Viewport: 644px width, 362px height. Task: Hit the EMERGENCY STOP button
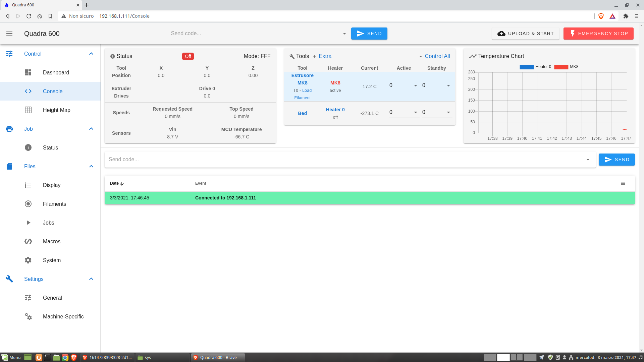pos(598,34)
